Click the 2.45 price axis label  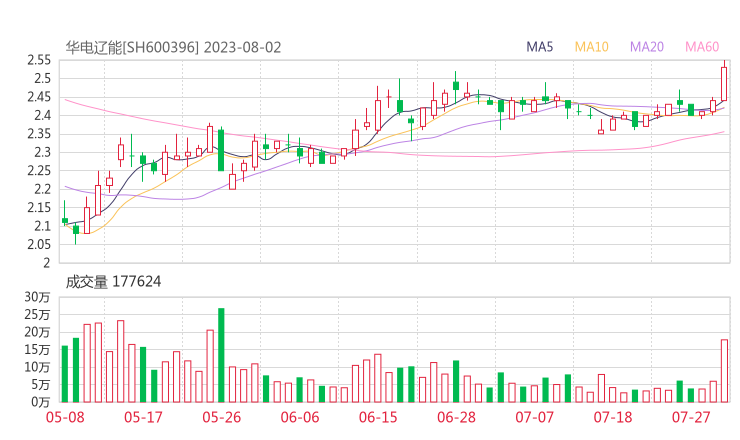tap(39, 97)
